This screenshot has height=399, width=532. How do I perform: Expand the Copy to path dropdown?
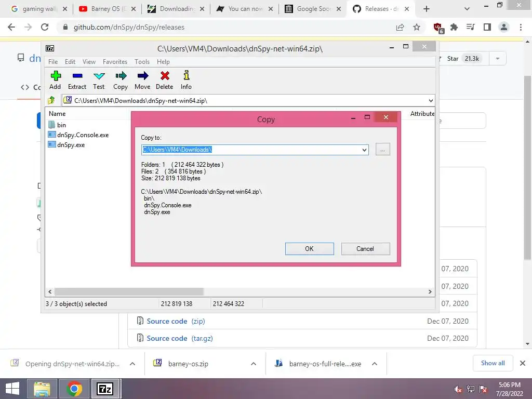coord(364,150)
